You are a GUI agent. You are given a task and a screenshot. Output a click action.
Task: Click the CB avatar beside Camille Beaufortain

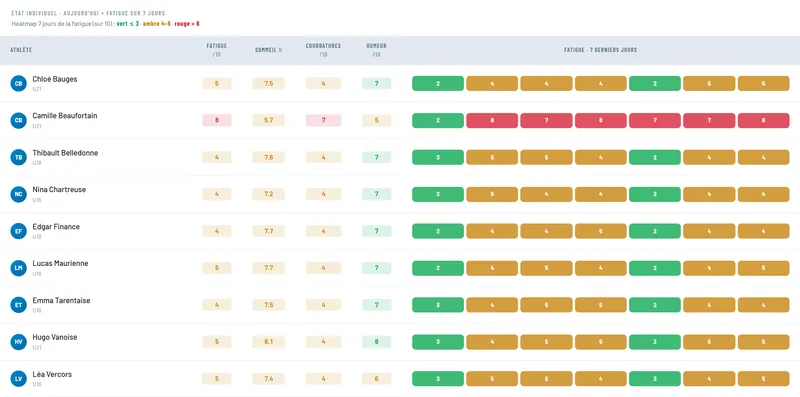point(18,120)
